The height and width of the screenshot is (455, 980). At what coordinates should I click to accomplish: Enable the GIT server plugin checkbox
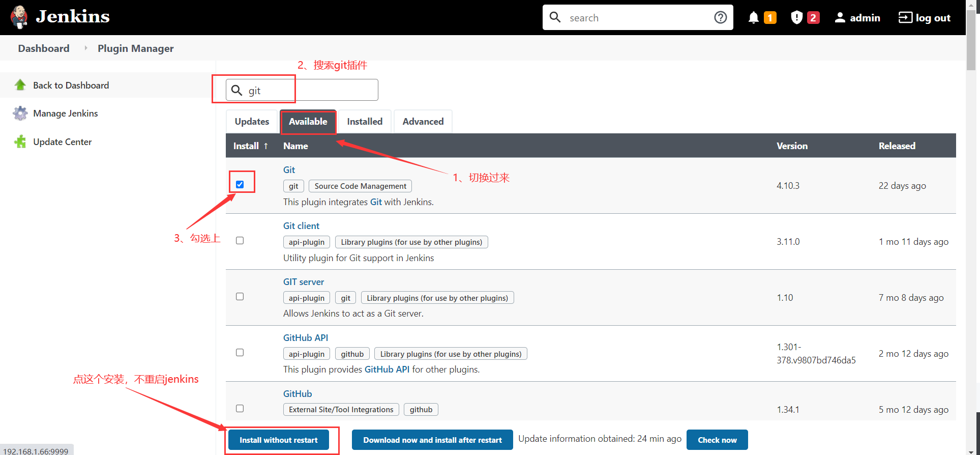(x=240, y=297)
